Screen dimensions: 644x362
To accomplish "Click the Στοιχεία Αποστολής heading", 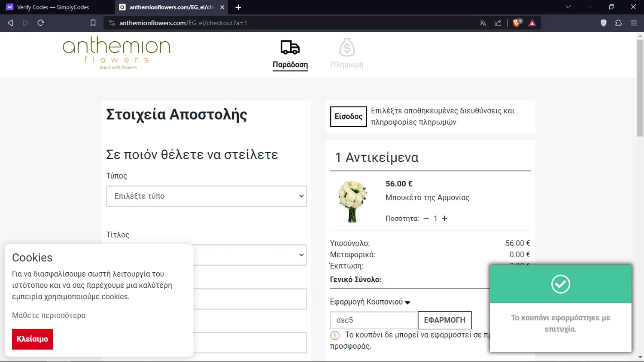I will pos(176,115).
